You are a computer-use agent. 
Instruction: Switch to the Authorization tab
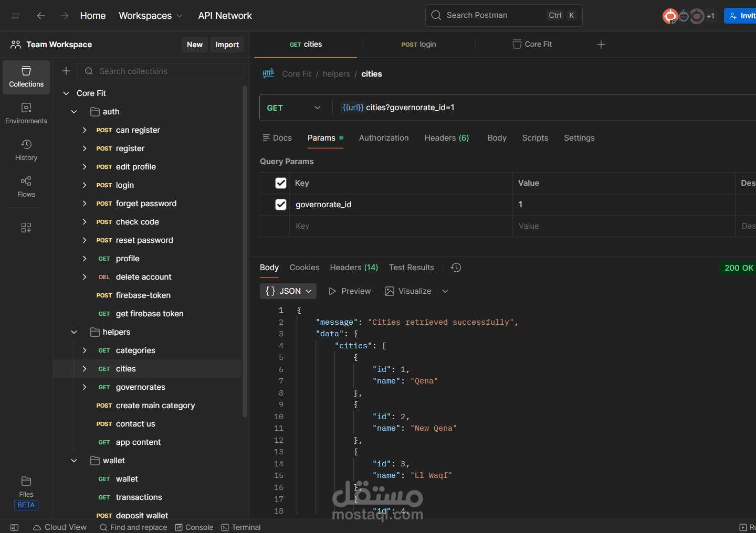coord(384,138)
